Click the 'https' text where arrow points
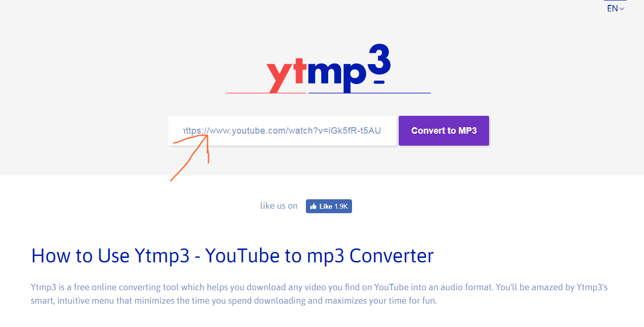644x327 pixels. point(192,131)
